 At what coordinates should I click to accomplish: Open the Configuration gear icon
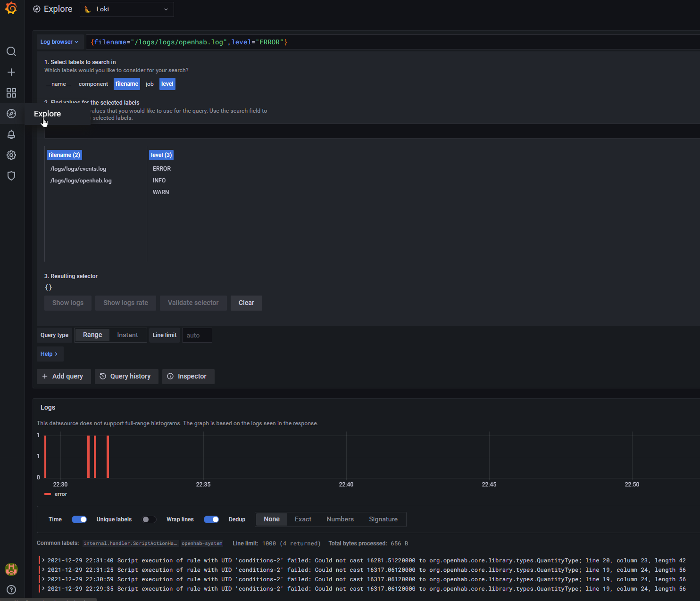(11, 155)
